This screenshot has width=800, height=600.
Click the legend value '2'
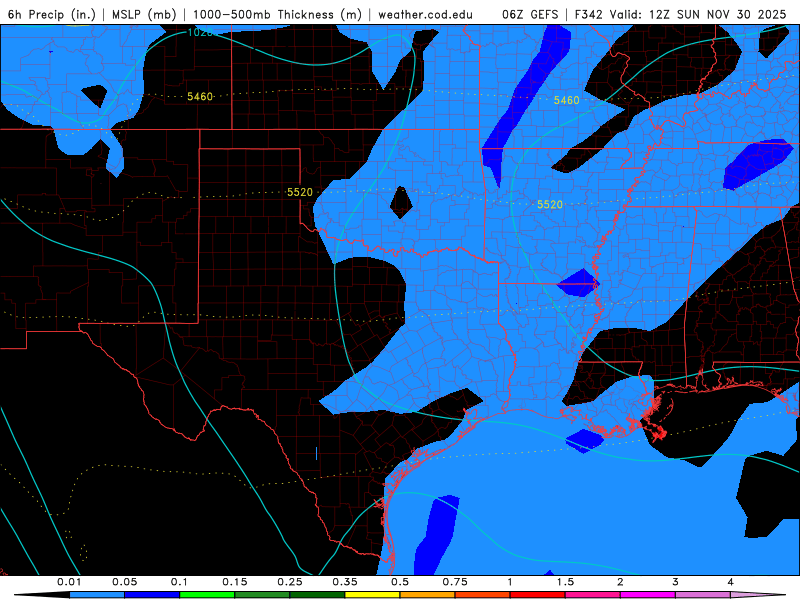point(620,582)
